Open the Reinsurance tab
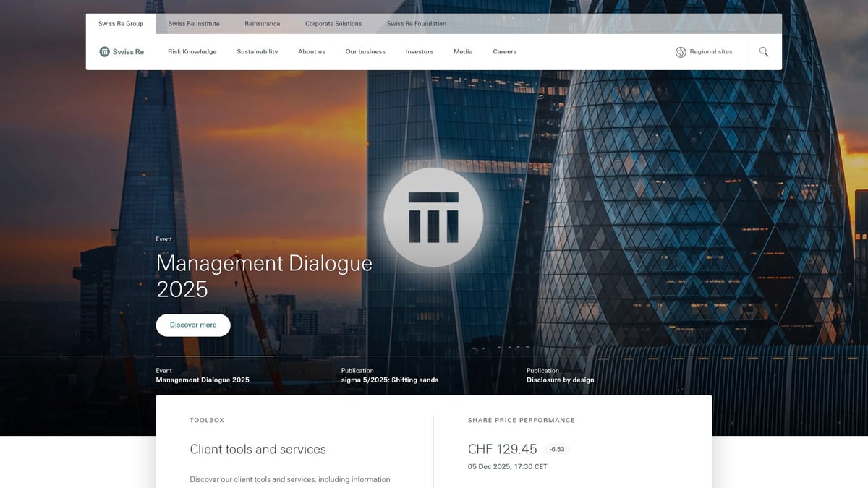The height and width of the screenshot is (488, 868). pyautogui.click(x=262, y=24)
